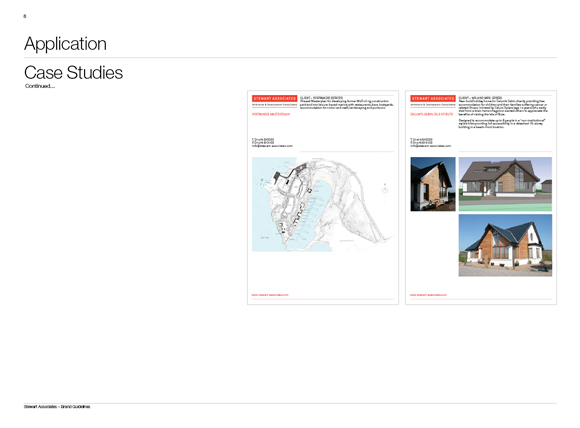Screen dimensions: 580x428
Task: Click 'Stewart Associates - Brand Guidelines' footer text
Action: click(x=57, y=407)
